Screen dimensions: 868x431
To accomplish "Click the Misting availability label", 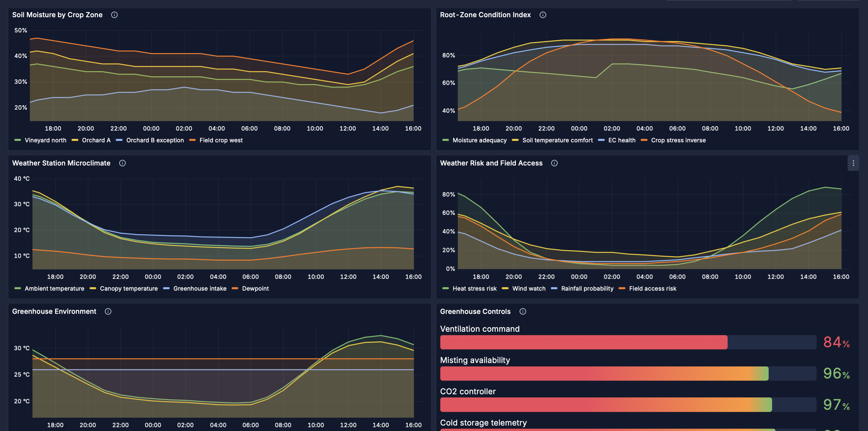I will (x=475, y=360).
